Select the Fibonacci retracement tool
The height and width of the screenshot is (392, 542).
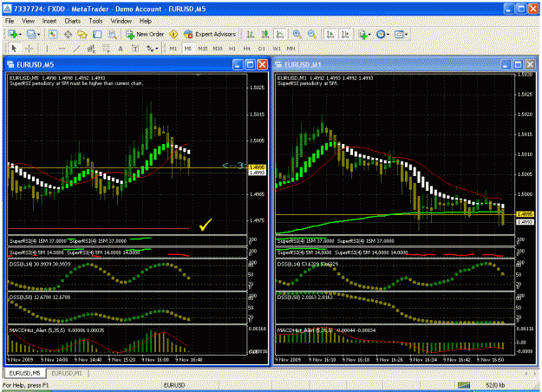point(106,49)
